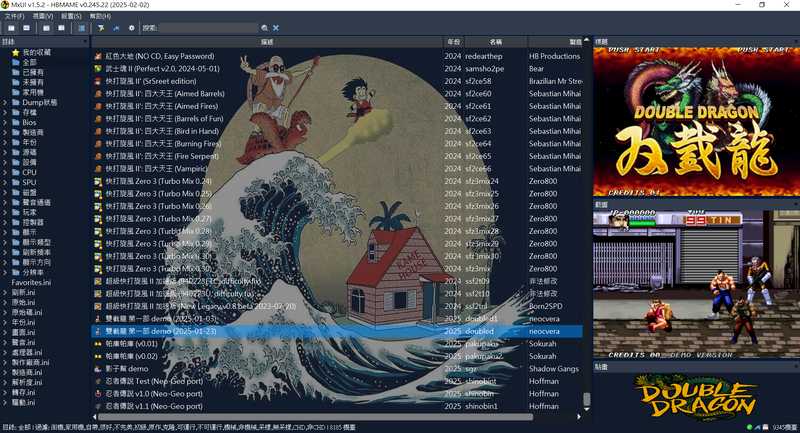Viewport: 800px width, 433px height.
Task: Click the green status bar indicator icon
Action: 749,427
